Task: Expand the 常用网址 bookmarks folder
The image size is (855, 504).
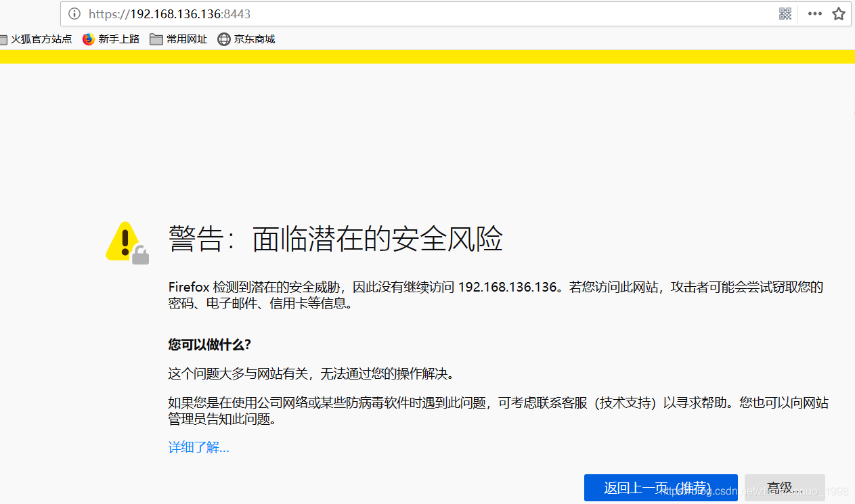Action: pyautogui.click(x=185, y=39)
